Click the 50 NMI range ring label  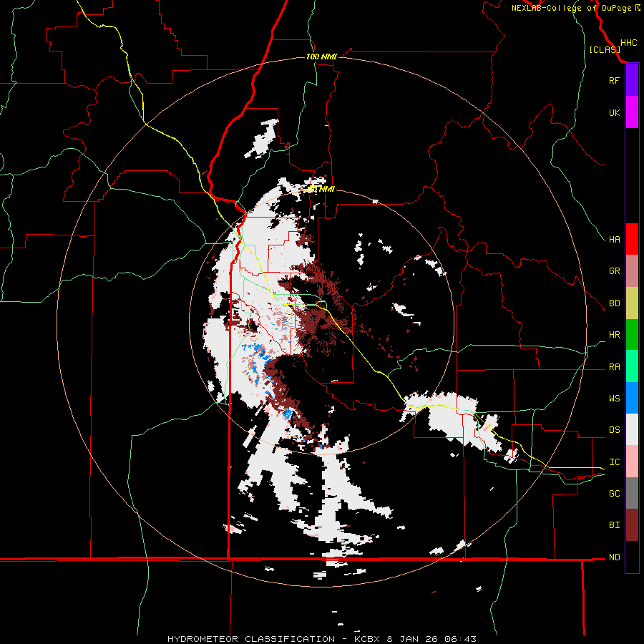[321, 189]
